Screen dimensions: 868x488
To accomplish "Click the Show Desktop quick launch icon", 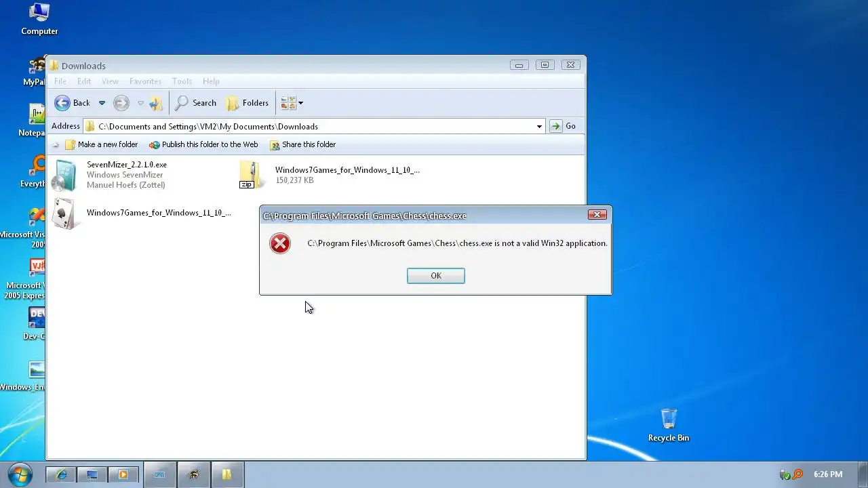I will click(x=92, y=475).
